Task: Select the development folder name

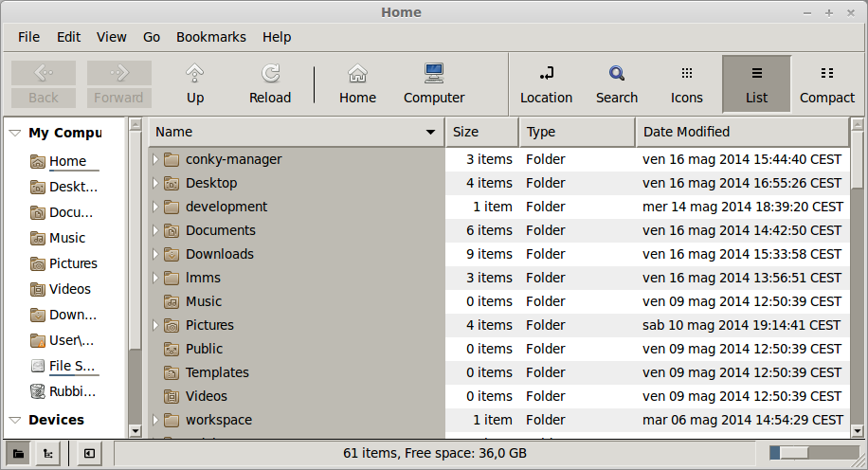Action: coord(226,207)
